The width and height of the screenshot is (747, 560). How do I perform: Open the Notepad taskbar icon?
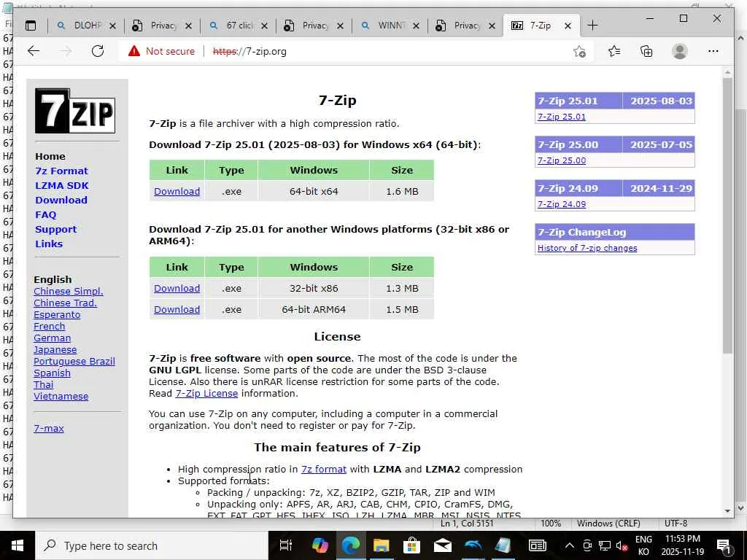[503, 545]
